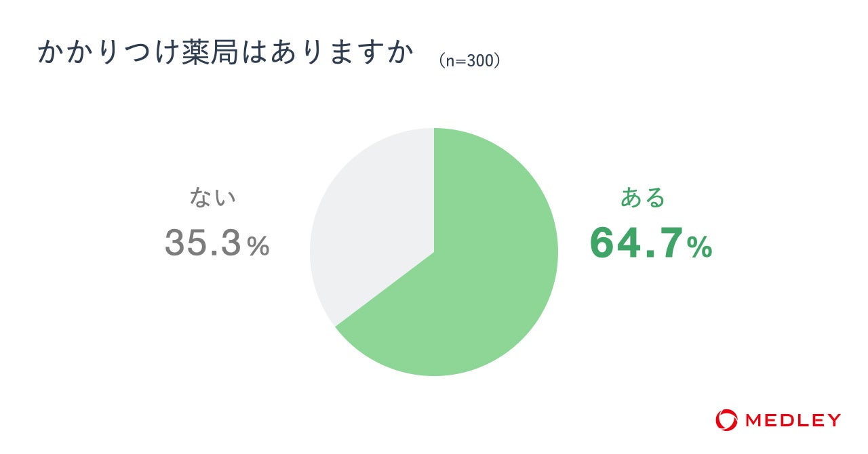Click the percent sign after 35.3

(258, 246)
